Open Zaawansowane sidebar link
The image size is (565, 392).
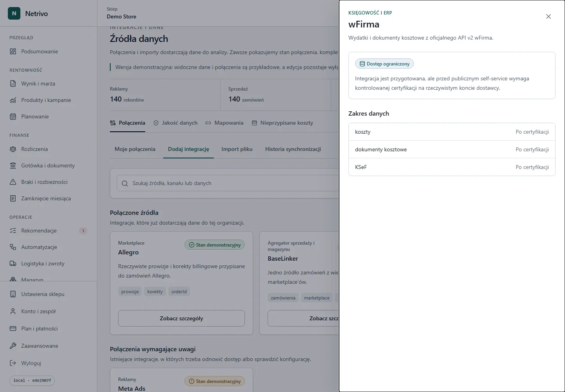click(48, 346)
